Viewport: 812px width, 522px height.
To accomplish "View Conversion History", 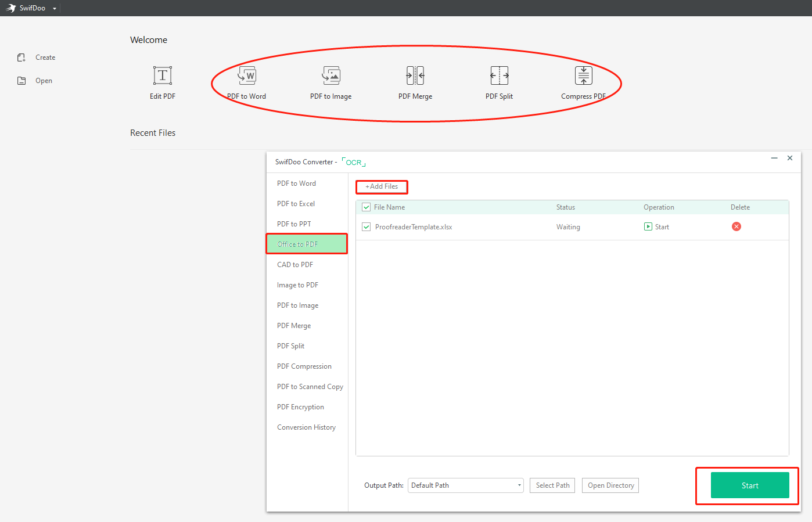I will pos(307,427).
